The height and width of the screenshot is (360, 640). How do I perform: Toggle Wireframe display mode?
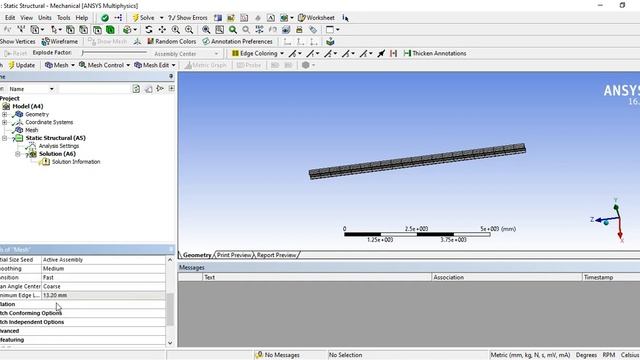(60, 42)
